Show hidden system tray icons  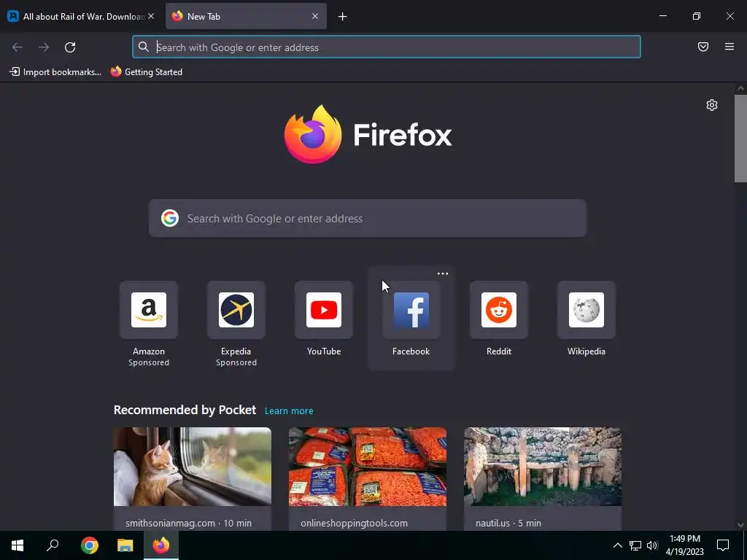point(617,545)
